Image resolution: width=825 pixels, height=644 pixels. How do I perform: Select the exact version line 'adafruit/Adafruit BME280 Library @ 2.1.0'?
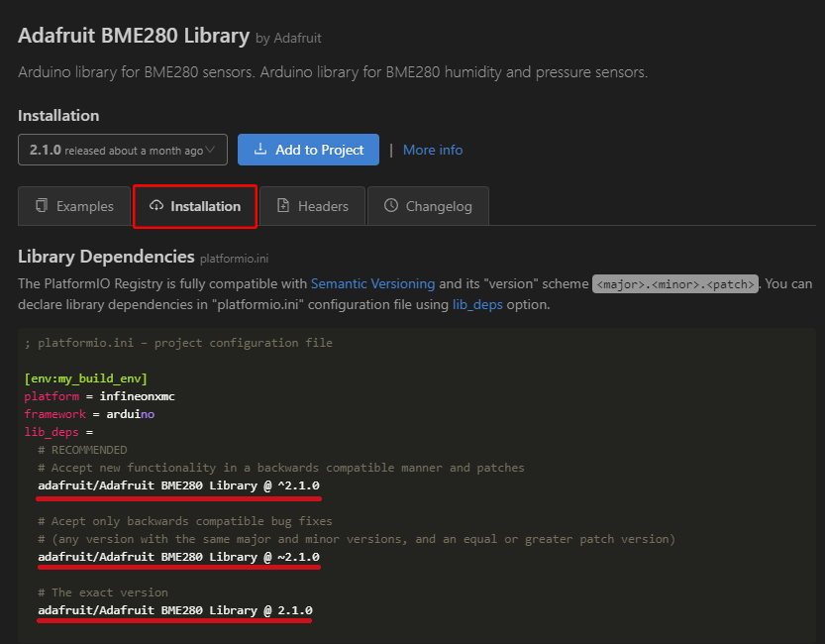[x=173, y=609]
